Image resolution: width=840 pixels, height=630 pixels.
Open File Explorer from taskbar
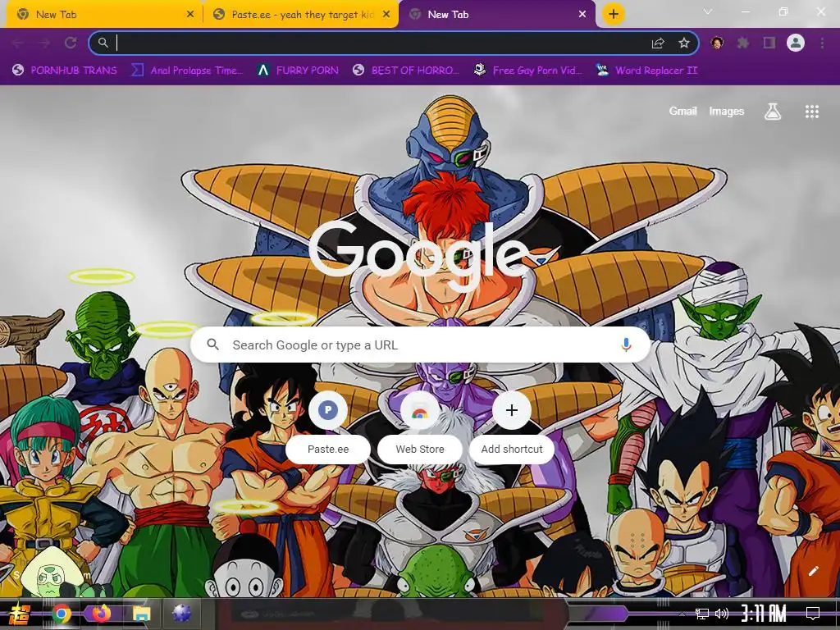141,614
